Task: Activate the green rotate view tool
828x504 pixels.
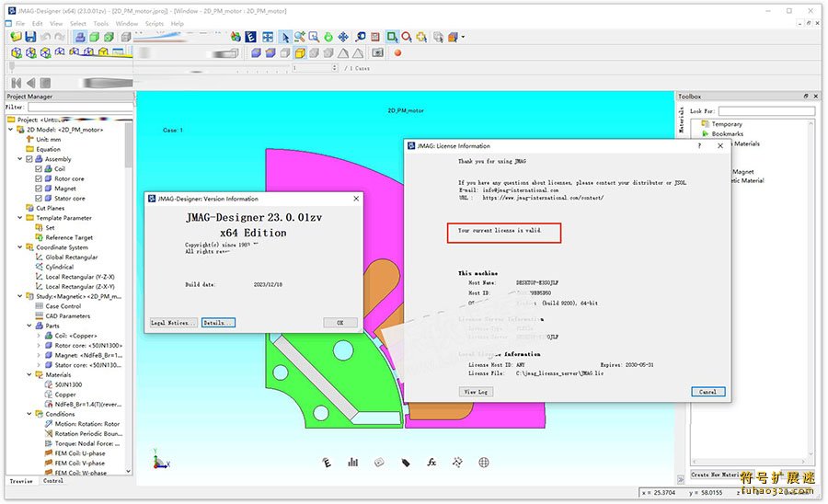Action: point(328,37)
